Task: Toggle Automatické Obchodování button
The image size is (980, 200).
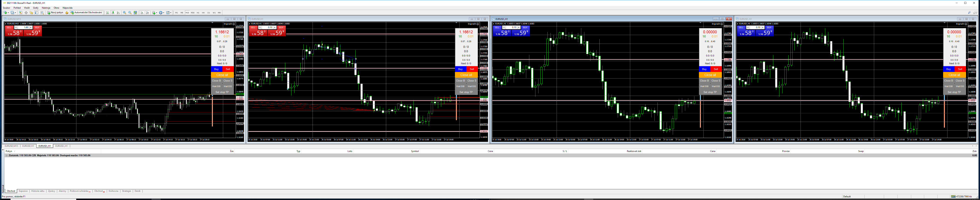Action: 86,13
